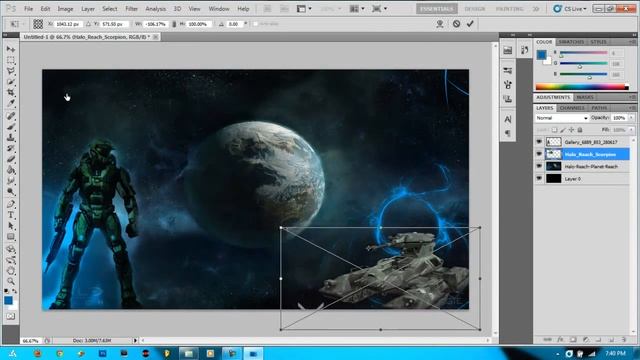Open the Paragraph panel icon
This screenshot has height=360, width=640.
tap(508, 133)
